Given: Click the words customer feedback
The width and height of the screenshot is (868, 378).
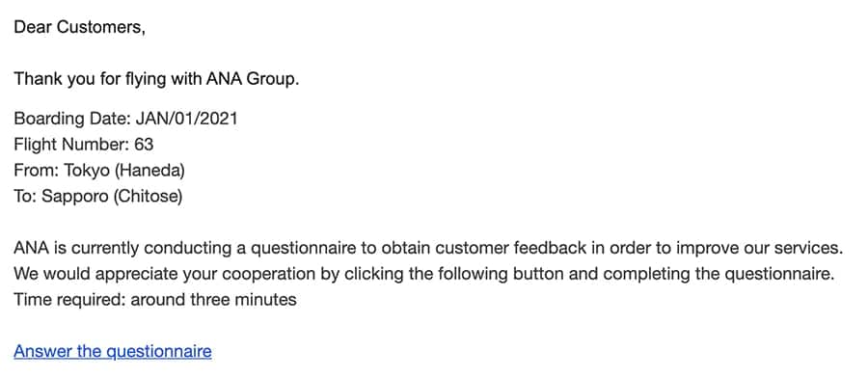Looking at the screenshot, I should click(x=511, y=248).
